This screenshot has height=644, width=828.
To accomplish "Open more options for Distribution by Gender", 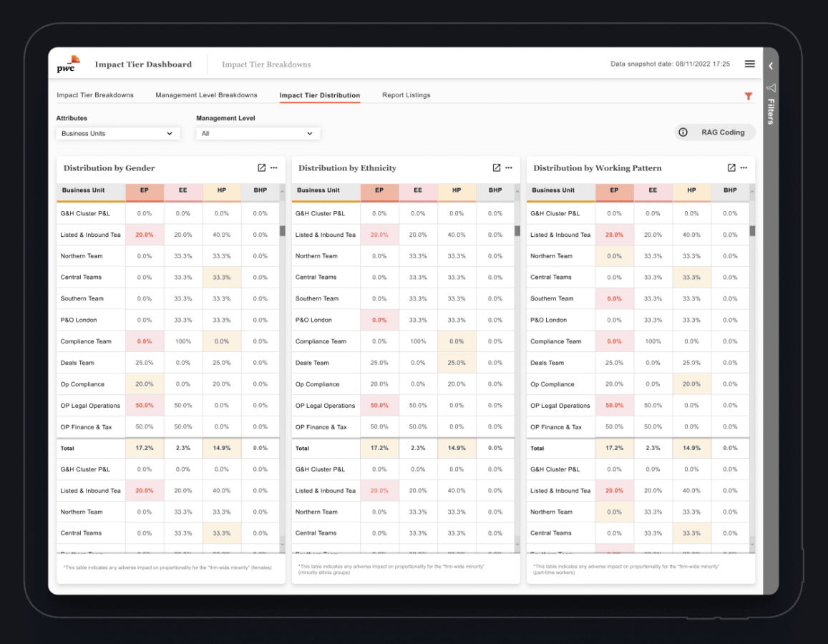I will point(274,167).
